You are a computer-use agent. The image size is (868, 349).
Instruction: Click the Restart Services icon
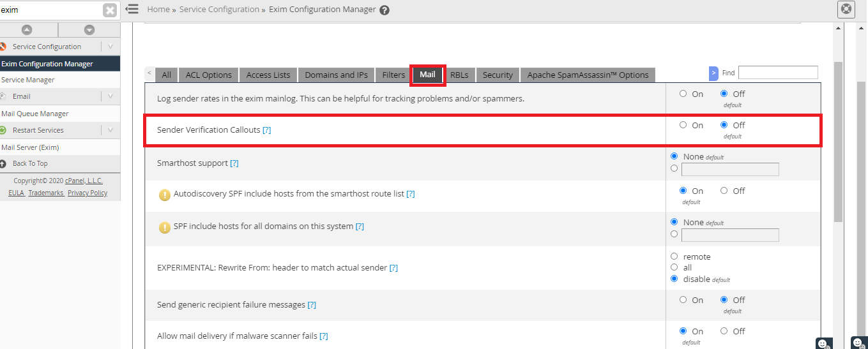[x=3, y=130]
